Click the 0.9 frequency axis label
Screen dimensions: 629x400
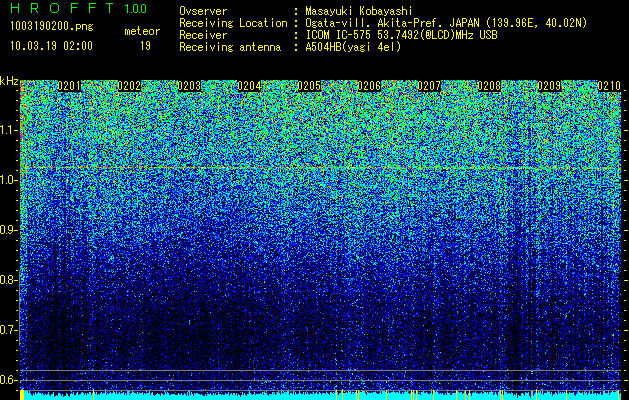[x=8, y=230]
